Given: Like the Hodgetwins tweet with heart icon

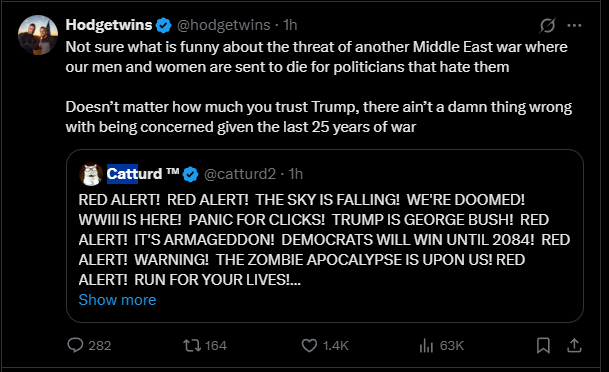Looking at the screenshot, I should 309,345.
